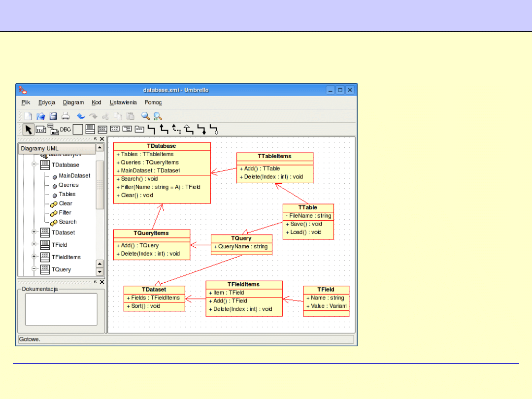Click the New document icon
The height and width of the screenshot is (399, 532).
click(x=29, y=116)
